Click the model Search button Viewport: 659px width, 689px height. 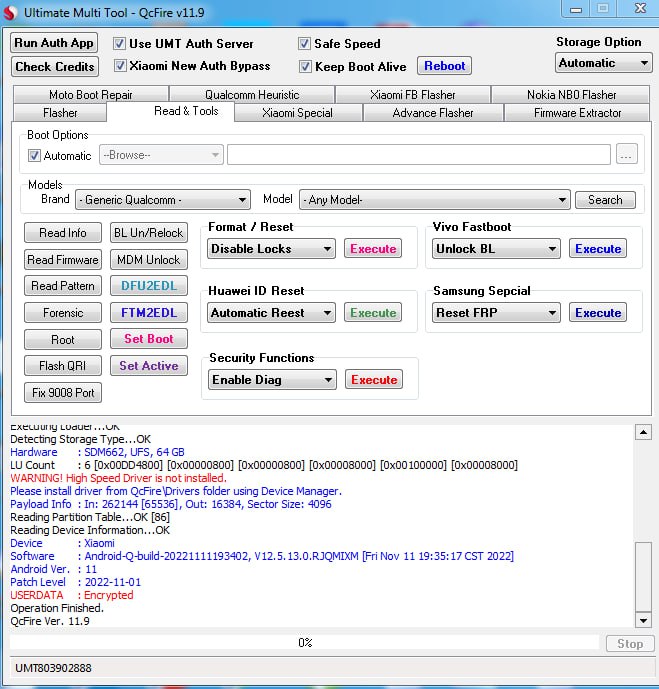pos(605,200)
